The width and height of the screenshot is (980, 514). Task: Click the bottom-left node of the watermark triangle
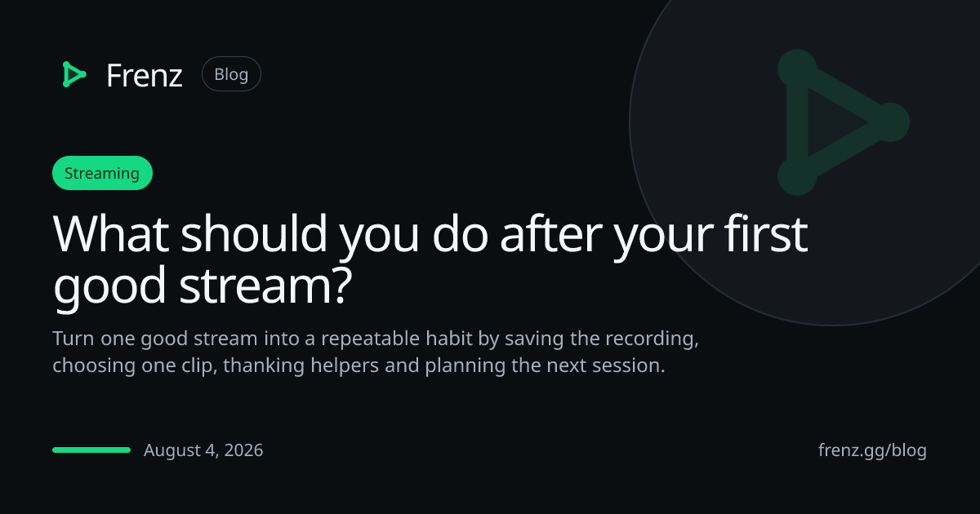coord(797,175)
